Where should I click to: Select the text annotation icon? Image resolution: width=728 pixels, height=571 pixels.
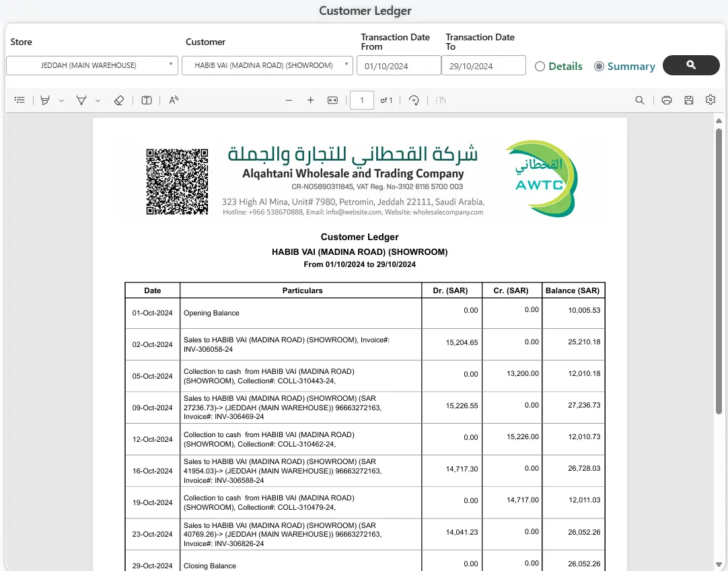click(174, 100)
